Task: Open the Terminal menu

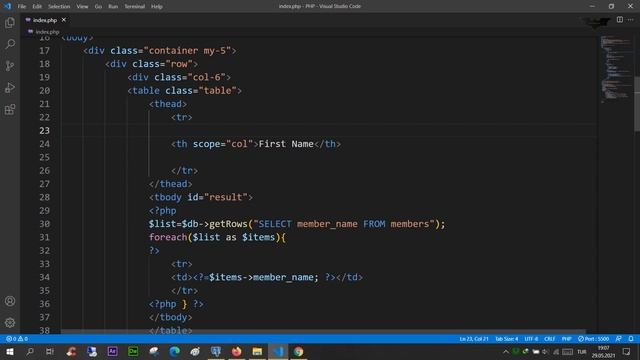Action: 134,6
